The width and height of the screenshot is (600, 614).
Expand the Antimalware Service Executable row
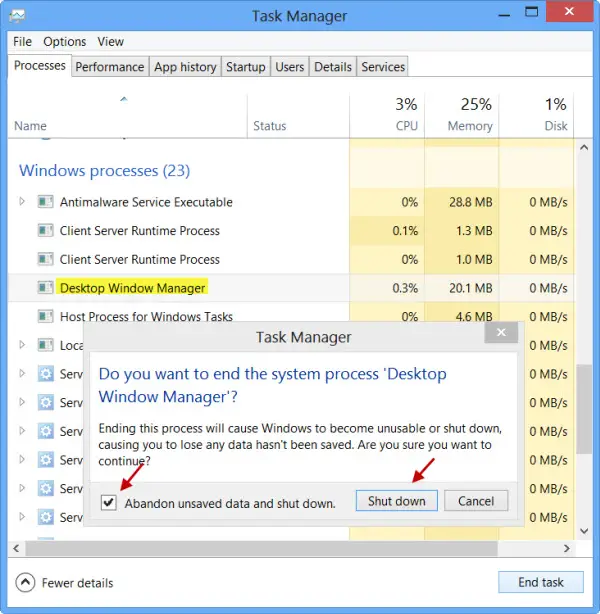(x=22, y=201)
